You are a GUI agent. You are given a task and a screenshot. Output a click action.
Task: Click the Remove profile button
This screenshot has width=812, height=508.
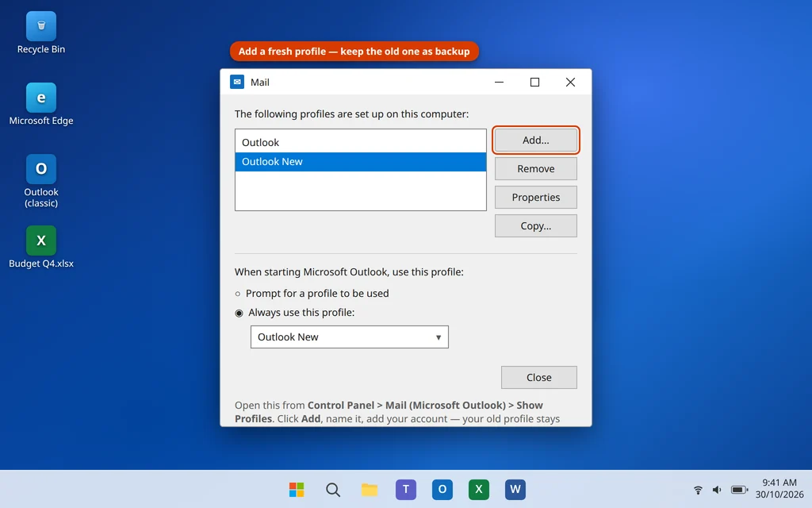pos(535,168)
